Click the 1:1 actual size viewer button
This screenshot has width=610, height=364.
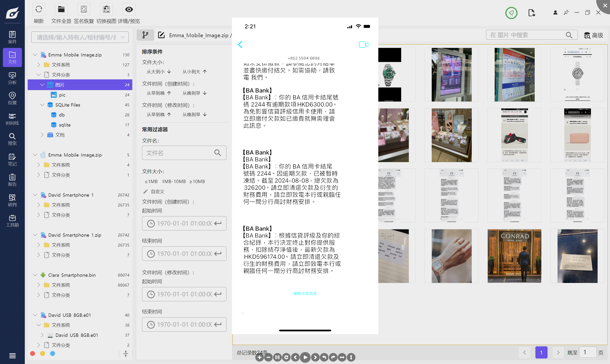(x=277, y=357)
